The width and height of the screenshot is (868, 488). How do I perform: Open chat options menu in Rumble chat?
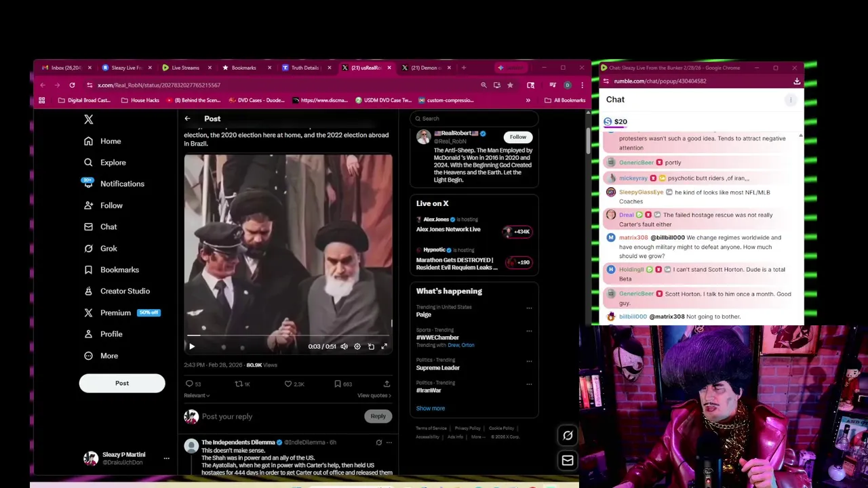point(790,100)
